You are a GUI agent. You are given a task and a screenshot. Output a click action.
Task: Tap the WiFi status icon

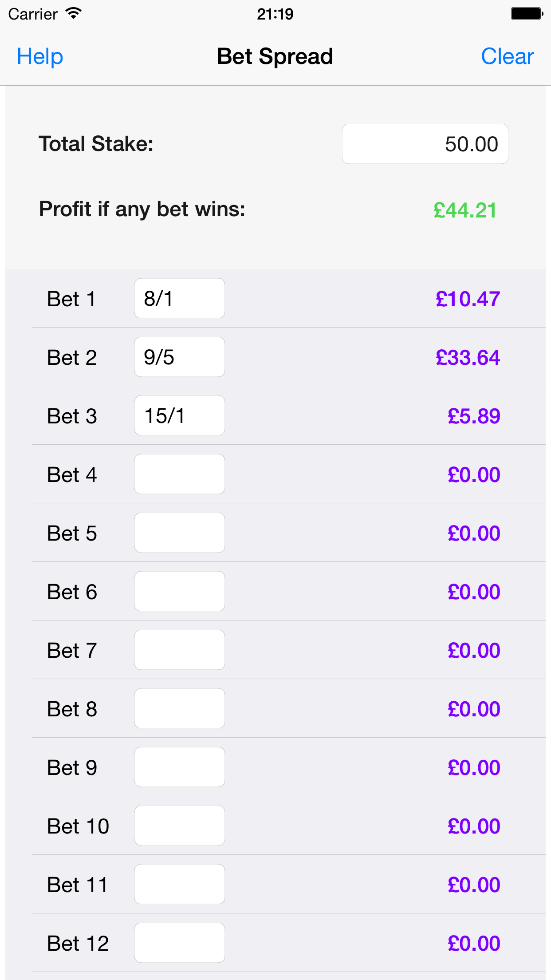point(72,13)
